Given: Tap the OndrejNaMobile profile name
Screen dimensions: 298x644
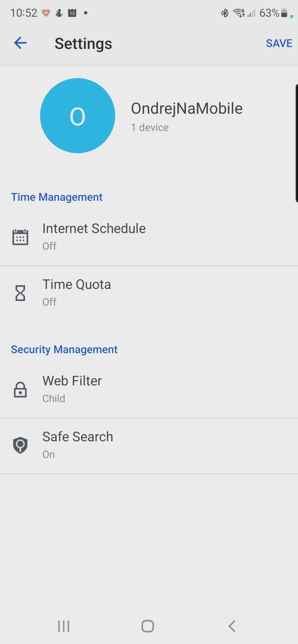Looking at the screenshot, I should tap(187, 109).
